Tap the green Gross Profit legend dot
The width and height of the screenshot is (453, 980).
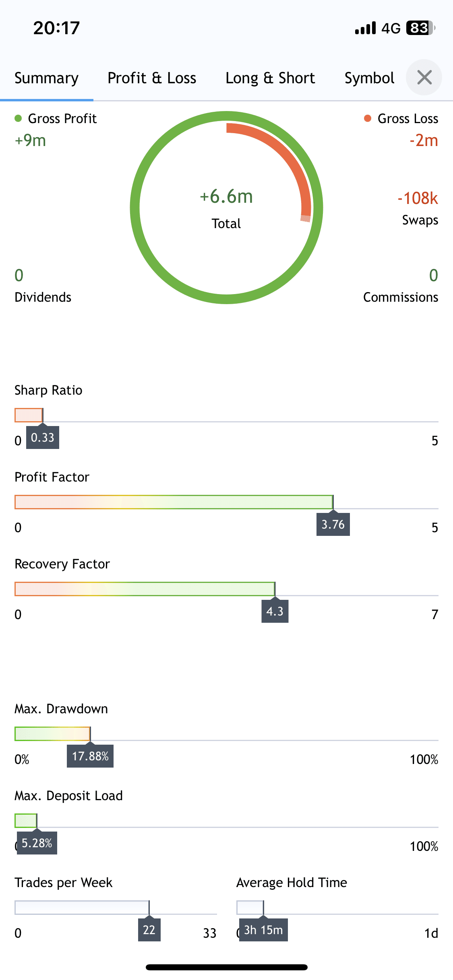pos(18,118)
